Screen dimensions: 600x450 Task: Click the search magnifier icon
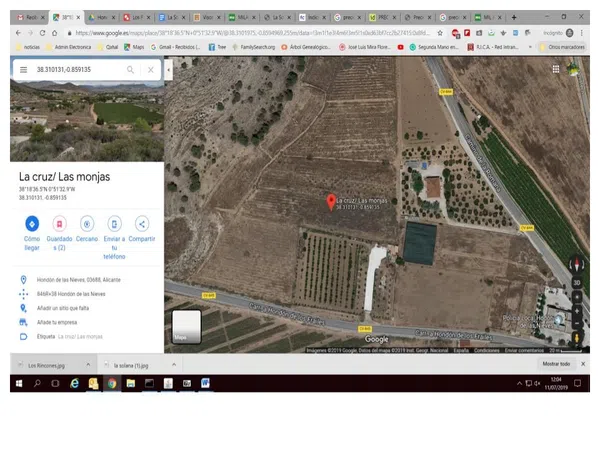point(130,70)
